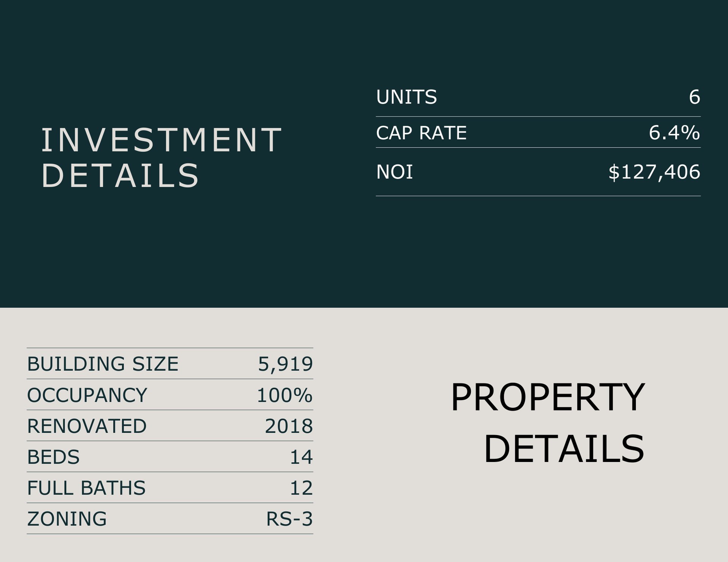Click the 6.4% cap rate value
Screen dimensions: 728x562
pos(674,133)
